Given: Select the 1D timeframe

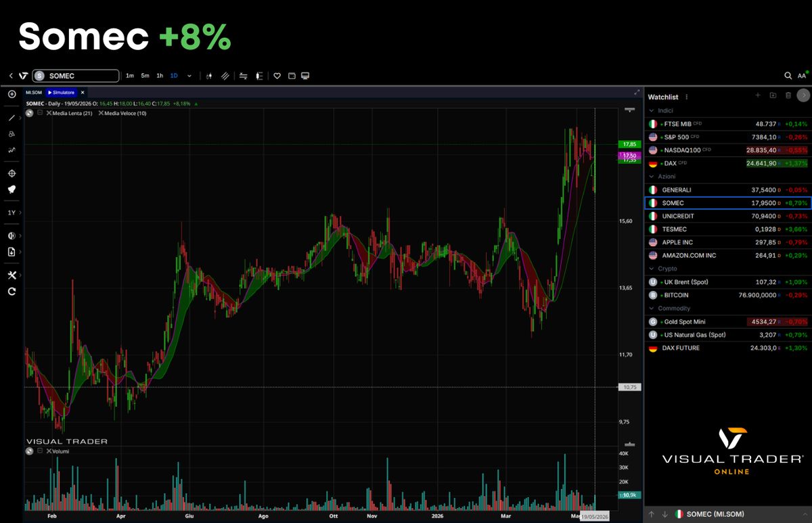Looking at the screenshot, I should tap(174, 76).
